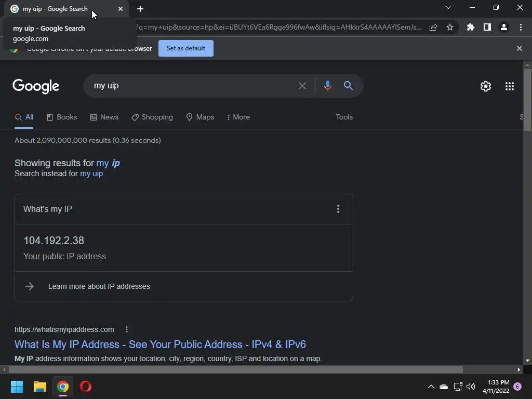
Task: Click the whatismyipaddress.com URL text
Action: click(64, 330)
